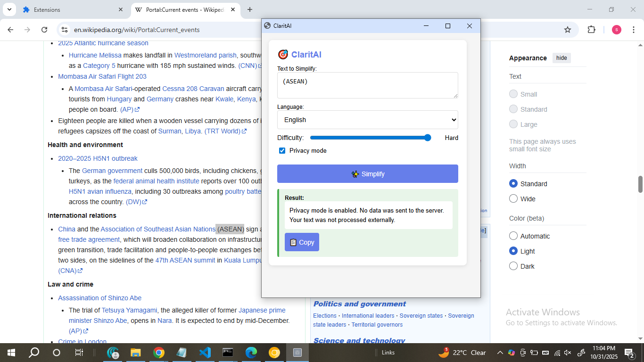Select the Wide width radio button
Viewport: 644px width, 362px height.
tap(513, 198)
